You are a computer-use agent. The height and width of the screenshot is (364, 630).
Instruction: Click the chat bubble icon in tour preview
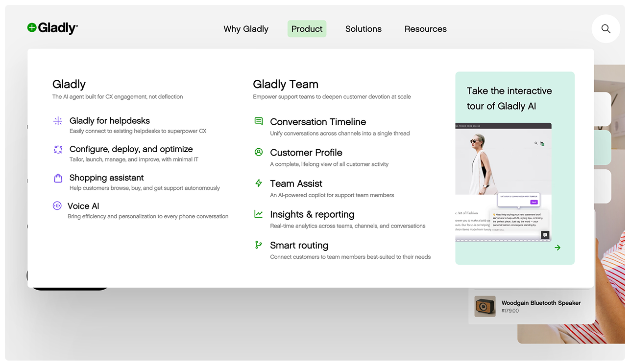545,235
